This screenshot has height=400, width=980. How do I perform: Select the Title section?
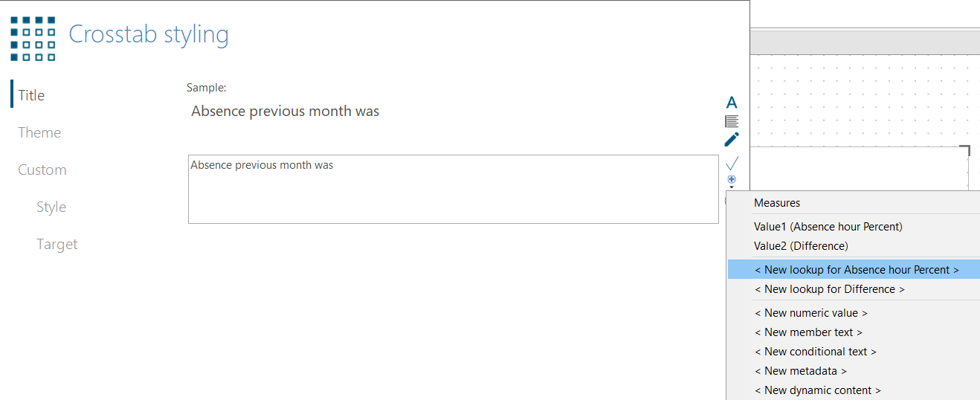coord(31,95)
